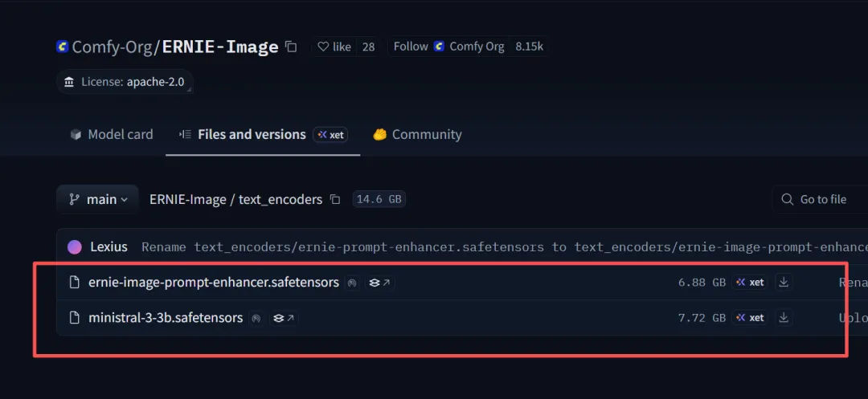Click the Comfy-Org logo icon beside the title

(63, 47)
